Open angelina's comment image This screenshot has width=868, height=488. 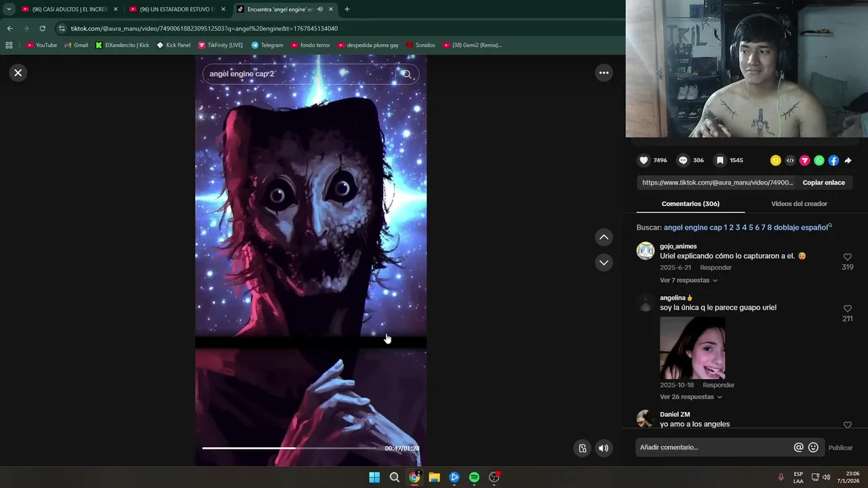692,347
